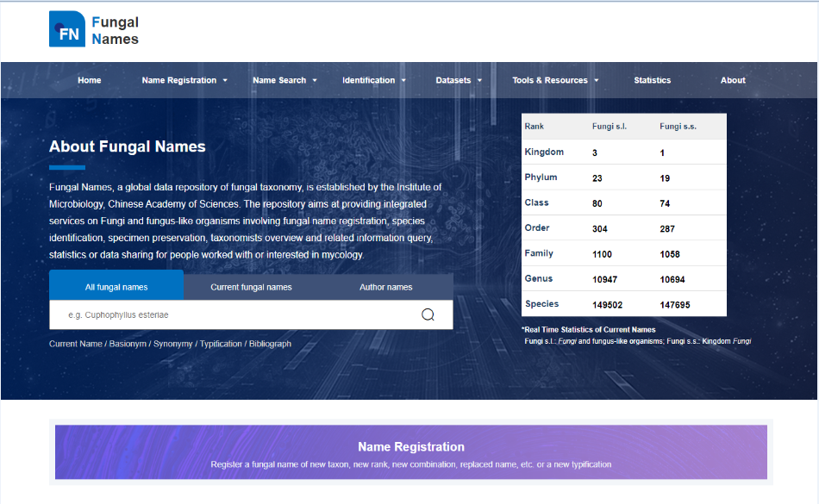Click the Name Registration menu label
The height and width of the screenshot is (504, 819).
tap(179, 80)
